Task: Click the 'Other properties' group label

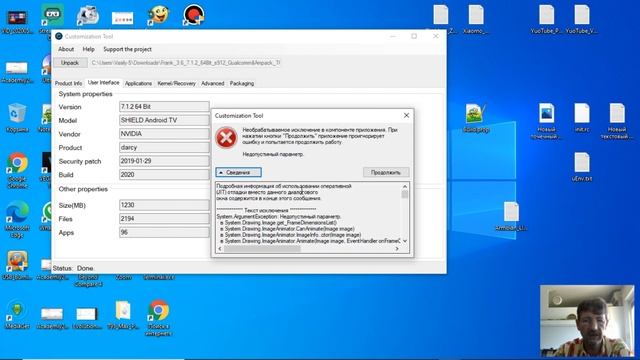Action: 83,189
